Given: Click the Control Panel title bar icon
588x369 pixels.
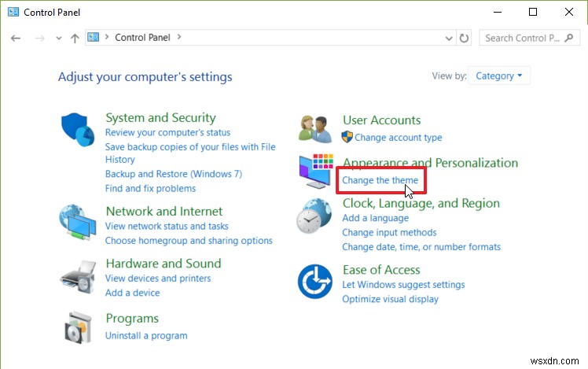Looking at the screenshot, I should point(13,12).
